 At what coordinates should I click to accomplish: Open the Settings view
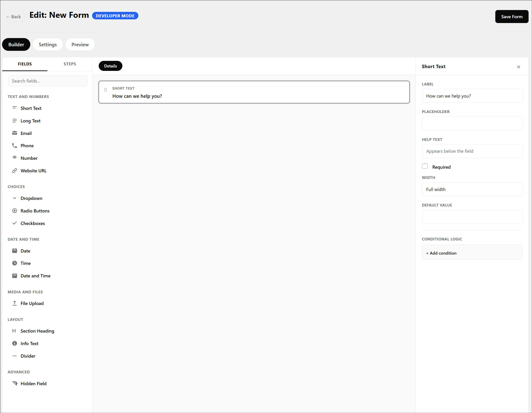48,44
